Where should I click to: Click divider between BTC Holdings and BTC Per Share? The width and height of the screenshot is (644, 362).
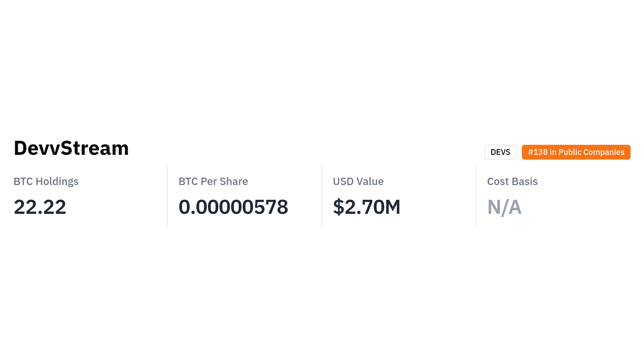pyautogui.click(x=167, y=196)
